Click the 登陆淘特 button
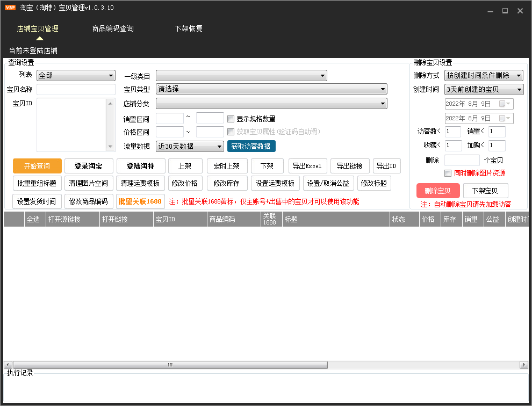 tap(140, 166)
